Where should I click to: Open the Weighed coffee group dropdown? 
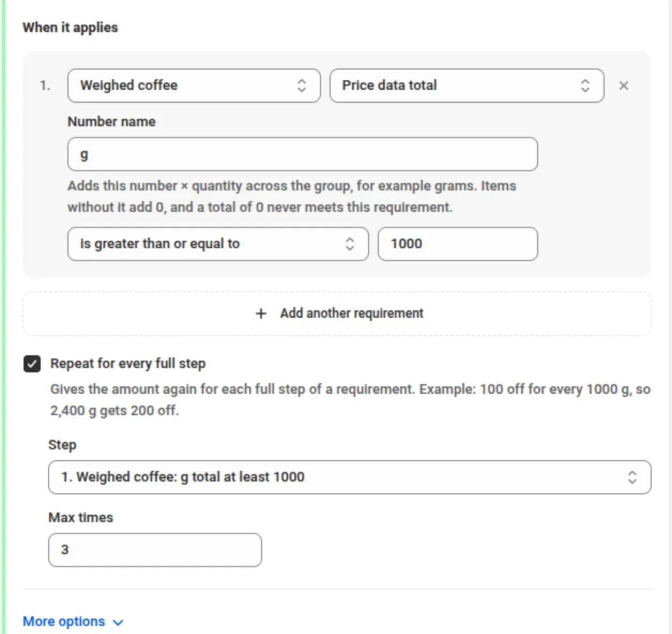pyautogui.click(x=194, y=86)
